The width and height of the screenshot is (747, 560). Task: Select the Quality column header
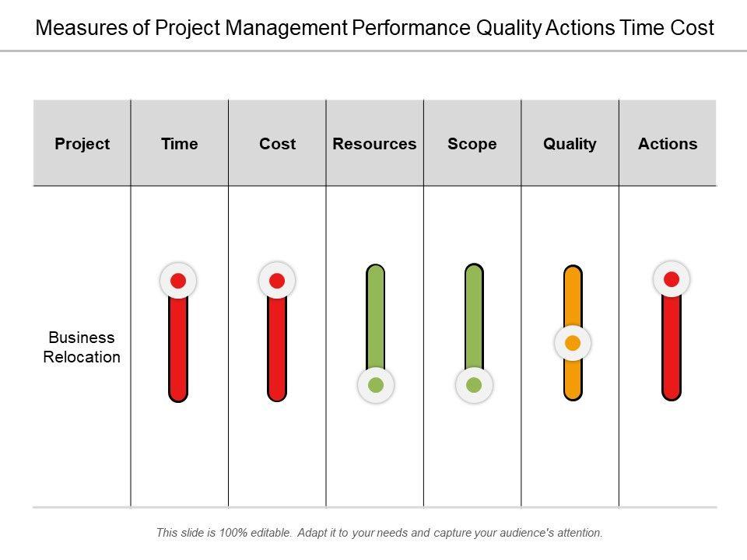[x=570, y=144]
